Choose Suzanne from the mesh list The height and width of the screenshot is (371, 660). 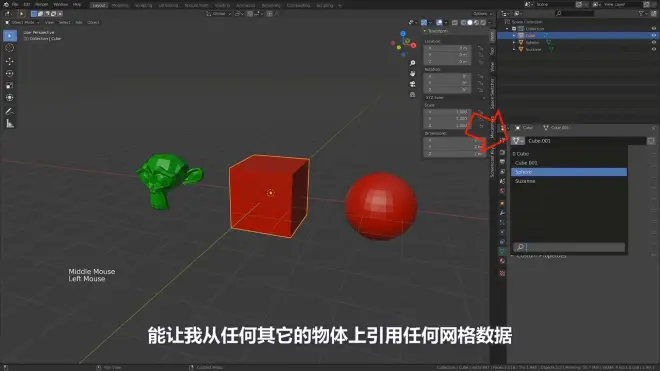569,181
